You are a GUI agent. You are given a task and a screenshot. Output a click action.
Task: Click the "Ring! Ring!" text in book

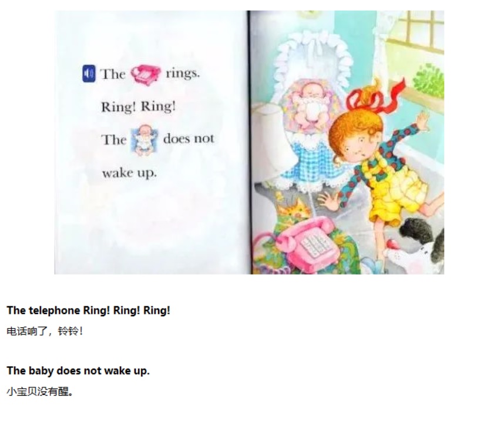coord(139,106)
